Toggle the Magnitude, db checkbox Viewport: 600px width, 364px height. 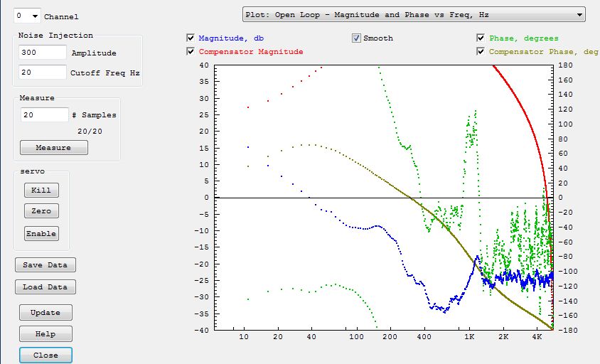click(191, 38)
